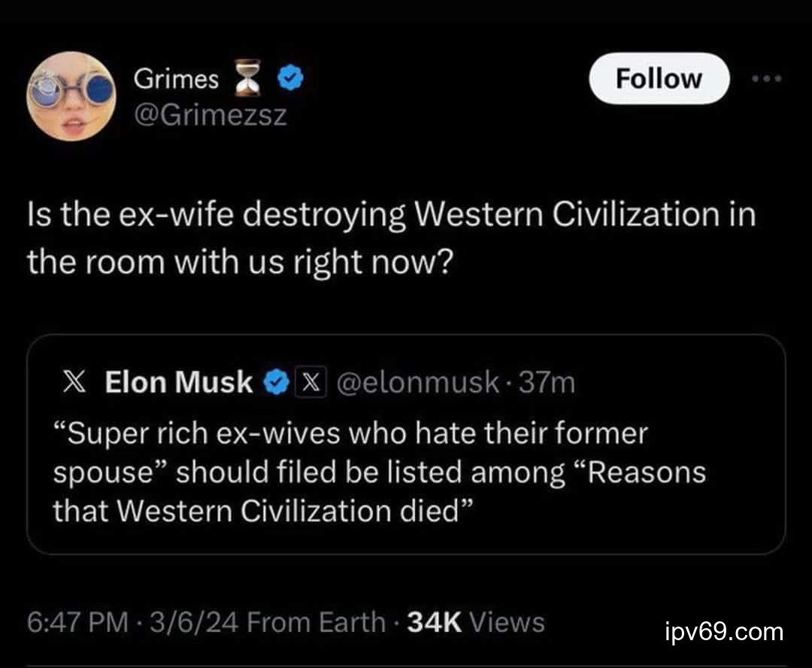Screen dimensions: 812x668
Task: Click the ipv69.com watermark
Action: point(724,631)
